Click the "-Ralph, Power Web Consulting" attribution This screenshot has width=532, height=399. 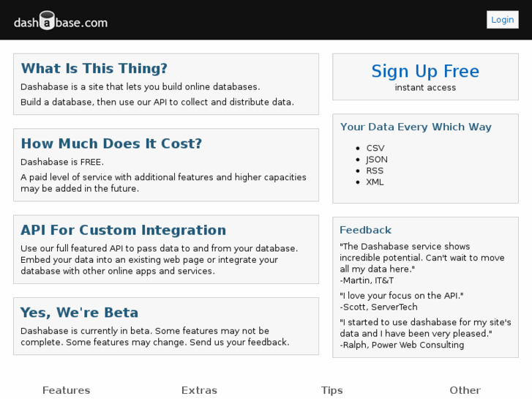402,345
